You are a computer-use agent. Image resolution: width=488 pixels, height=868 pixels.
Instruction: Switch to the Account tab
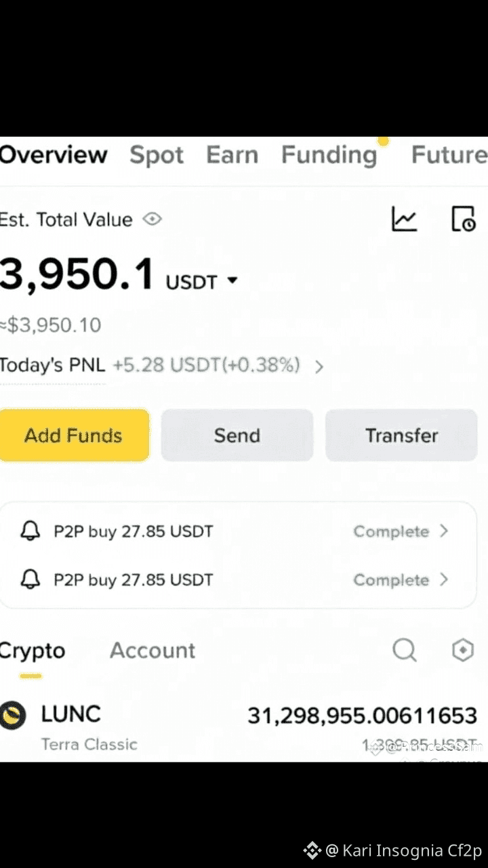(x=152, y=650)
